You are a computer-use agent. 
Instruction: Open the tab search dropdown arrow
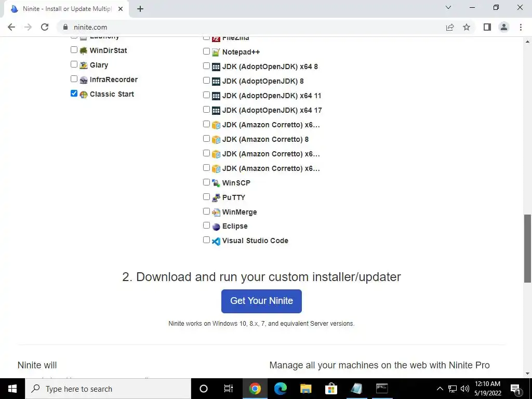point(448,7)
